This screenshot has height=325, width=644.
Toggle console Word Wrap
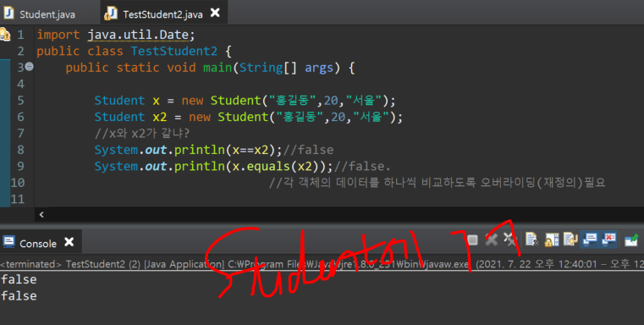coord(570,240)
